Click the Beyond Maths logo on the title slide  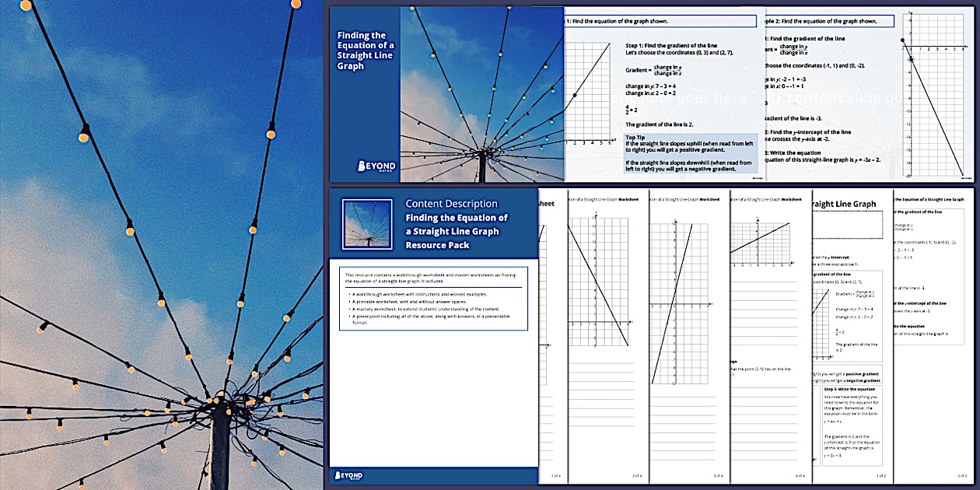coord(378,166)
